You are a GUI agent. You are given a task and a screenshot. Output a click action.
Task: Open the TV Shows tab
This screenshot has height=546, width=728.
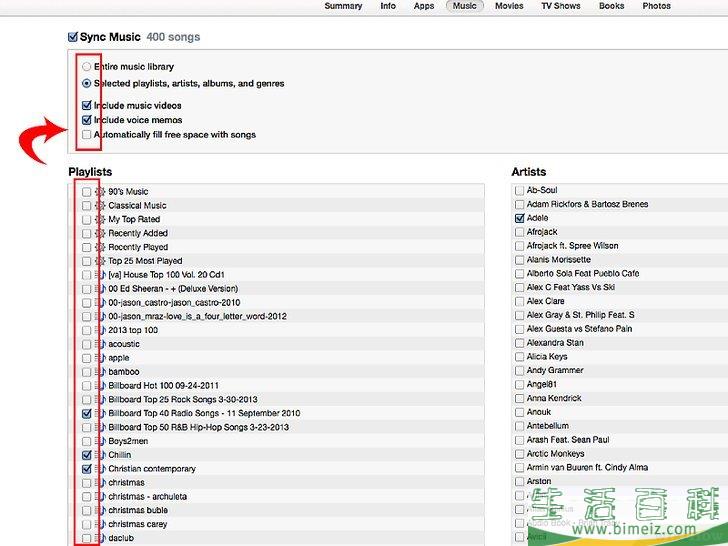click(x=561, y=6)
